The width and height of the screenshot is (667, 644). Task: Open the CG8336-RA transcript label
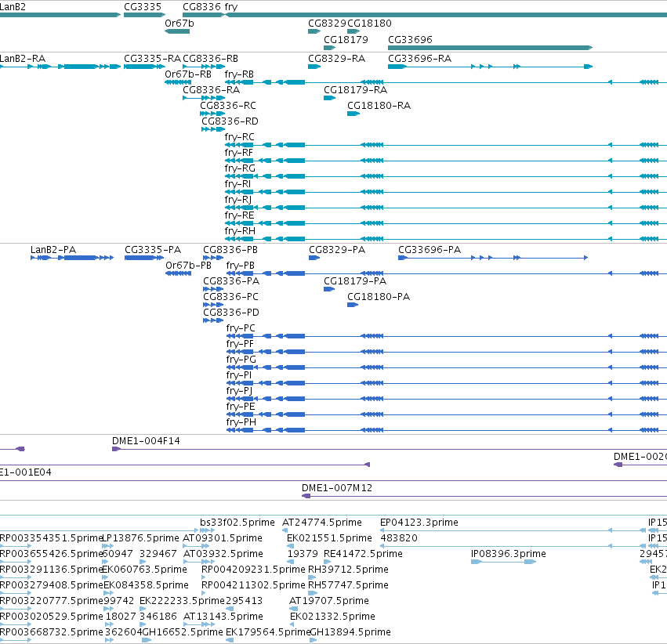tap(211, 89)
